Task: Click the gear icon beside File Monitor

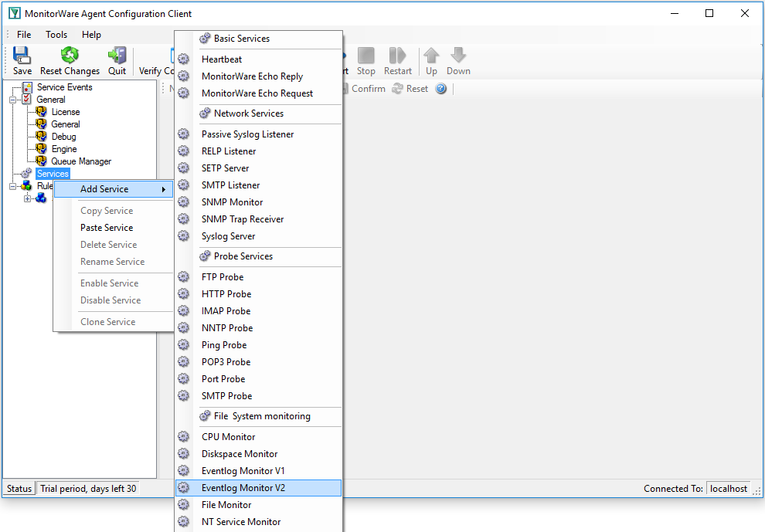Action: point(183,505)
